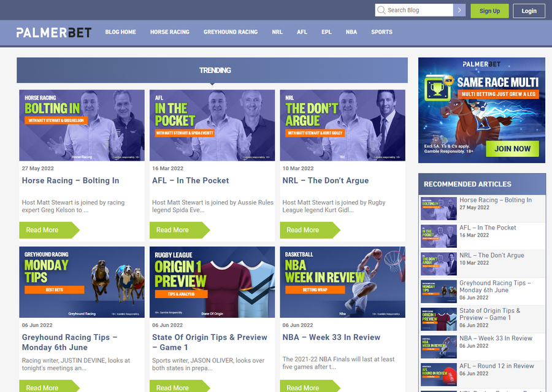Click the '27 May 2022' date under Bolting In
Viewport: 552px width, 392px height.
(x=37, y=168)
